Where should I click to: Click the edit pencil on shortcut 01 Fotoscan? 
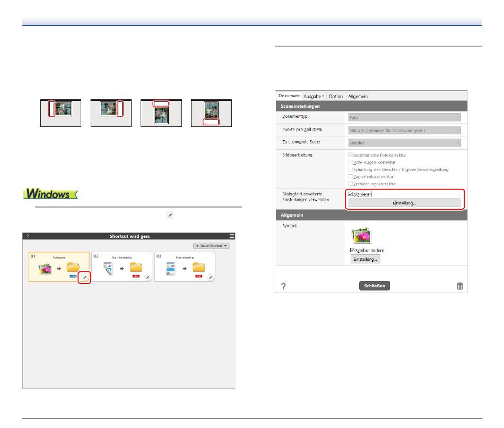point(85,277)
